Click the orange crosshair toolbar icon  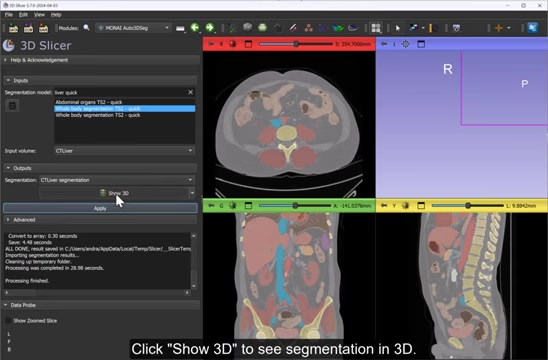point(499,28)
